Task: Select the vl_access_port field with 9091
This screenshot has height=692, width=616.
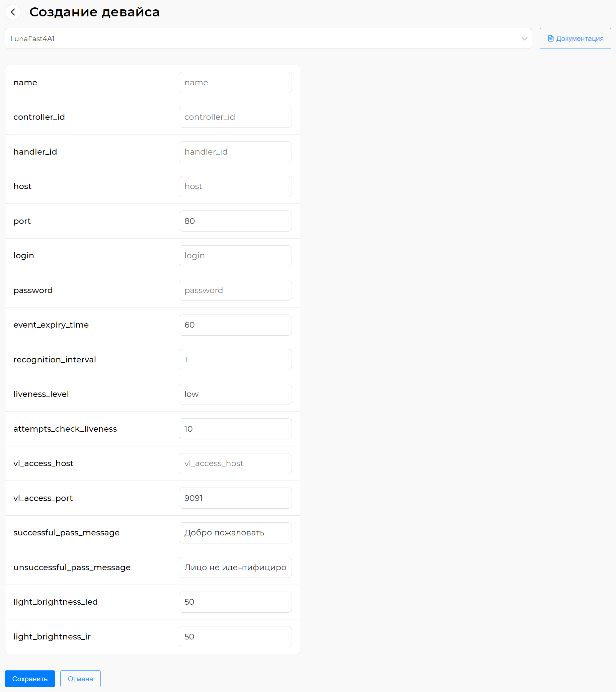Action: tap(235, 498)
